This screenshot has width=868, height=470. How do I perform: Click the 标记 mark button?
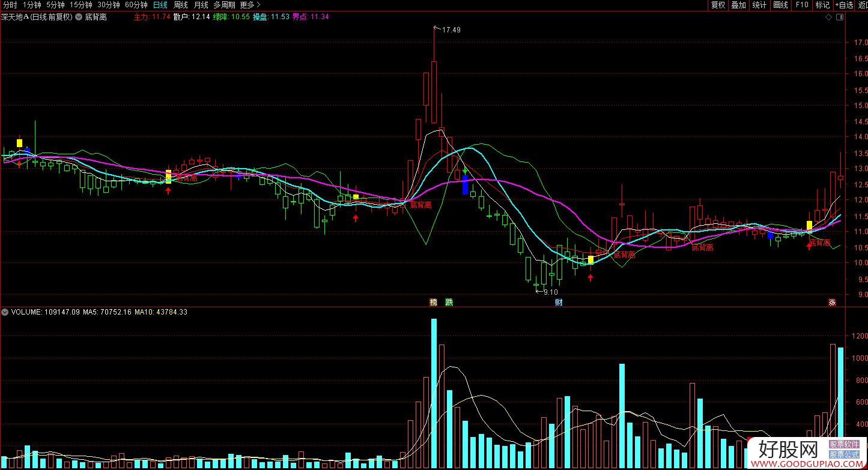[822, 5]
